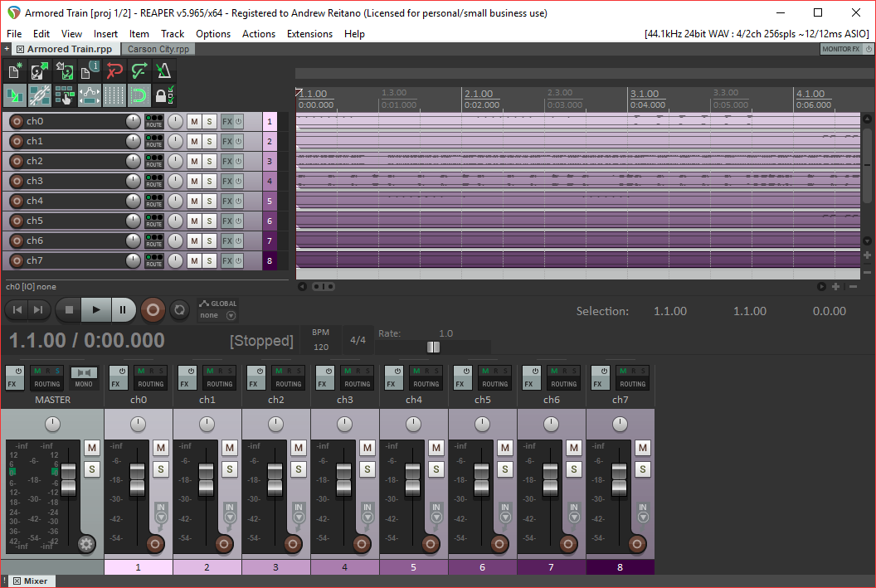This screenshot has width=876, height=588.
Task: Mute track ch0 in the track panel
Action: coord(194,121)
